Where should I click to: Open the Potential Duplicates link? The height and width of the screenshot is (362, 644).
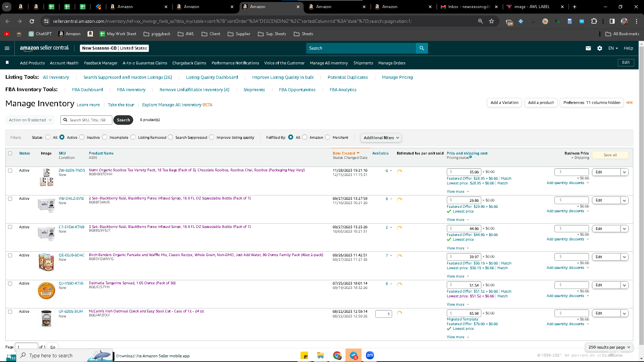348,77
